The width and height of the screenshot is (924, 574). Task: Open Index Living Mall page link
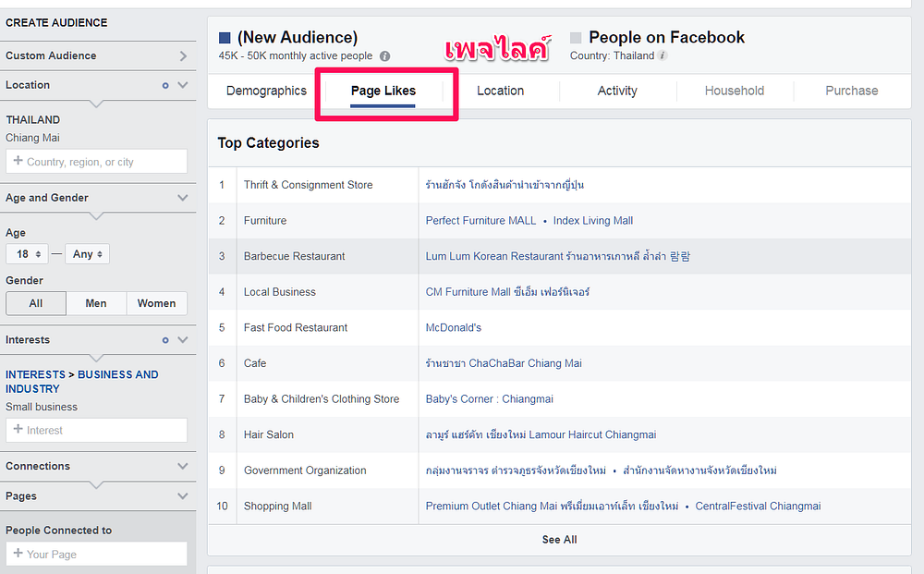[593, 220]
